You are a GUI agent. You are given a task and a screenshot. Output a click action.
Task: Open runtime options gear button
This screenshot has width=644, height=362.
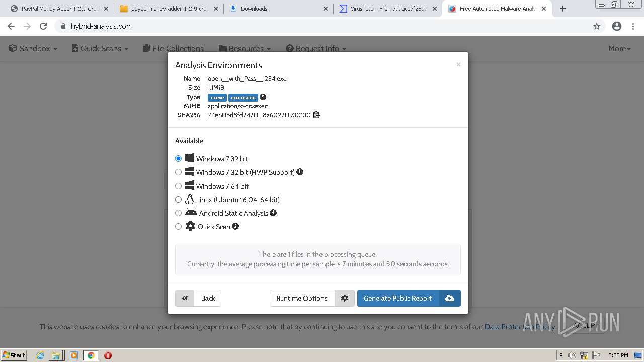(345, 298)
